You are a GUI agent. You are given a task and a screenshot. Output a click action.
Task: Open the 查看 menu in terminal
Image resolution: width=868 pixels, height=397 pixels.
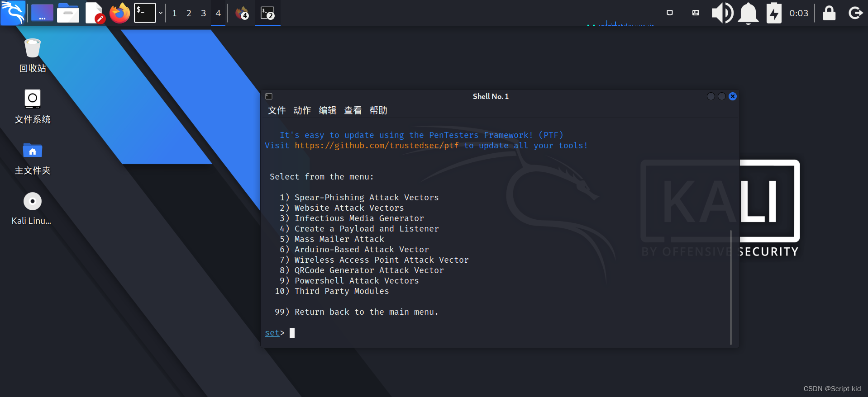353,110
